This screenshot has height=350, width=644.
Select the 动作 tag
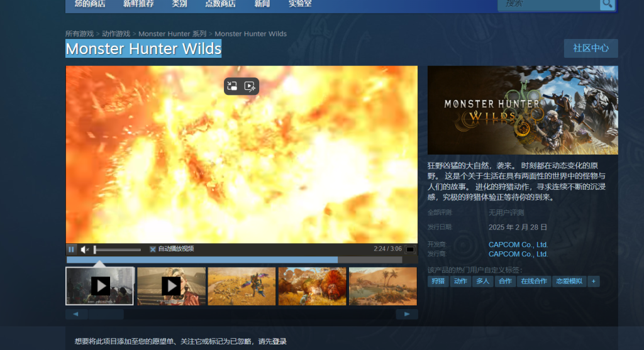pos(460,281)
